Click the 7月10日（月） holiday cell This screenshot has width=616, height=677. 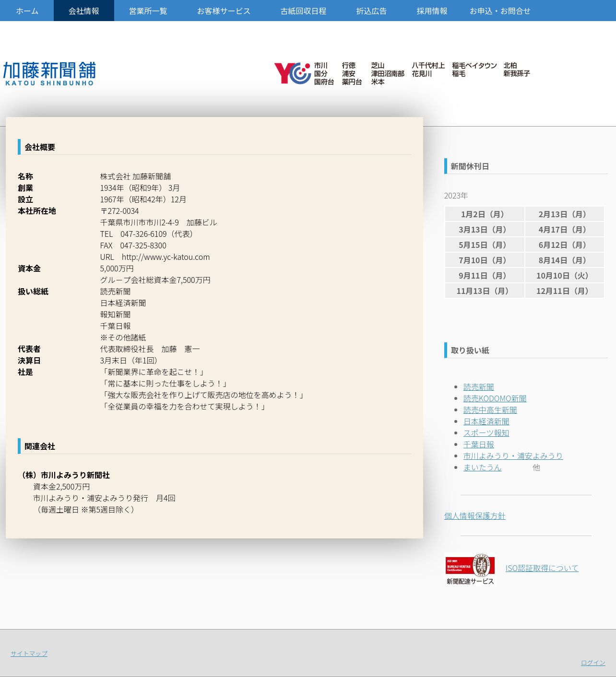[485, 260]
